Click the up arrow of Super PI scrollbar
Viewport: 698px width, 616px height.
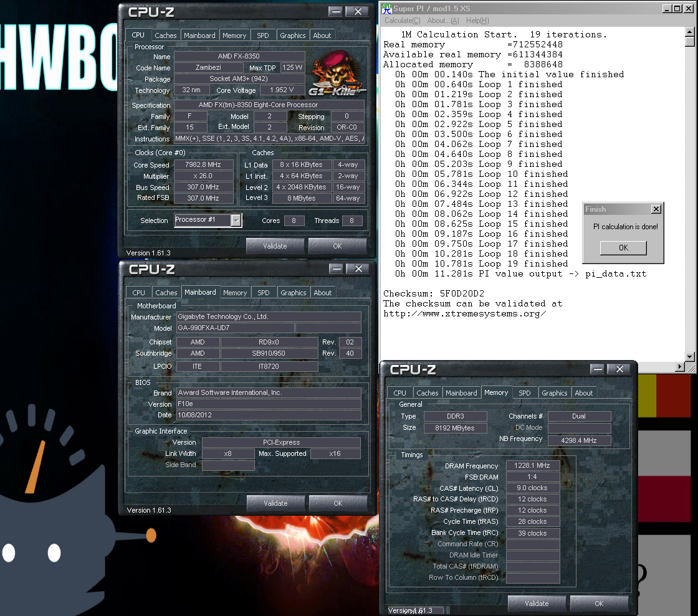pyautogui.click(x=689, y=32)
